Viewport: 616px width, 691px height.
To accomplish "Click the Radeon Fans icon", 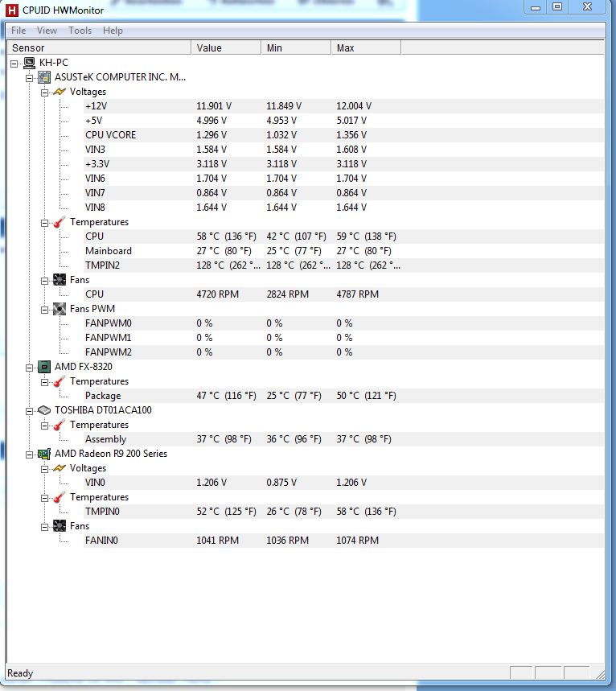I will click(x=60, y=526).
